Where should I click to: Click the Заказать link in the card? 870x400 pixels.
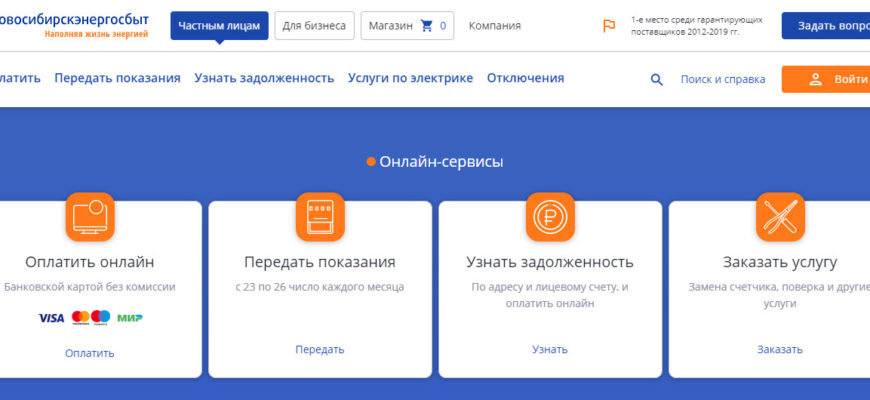point(780,350)
